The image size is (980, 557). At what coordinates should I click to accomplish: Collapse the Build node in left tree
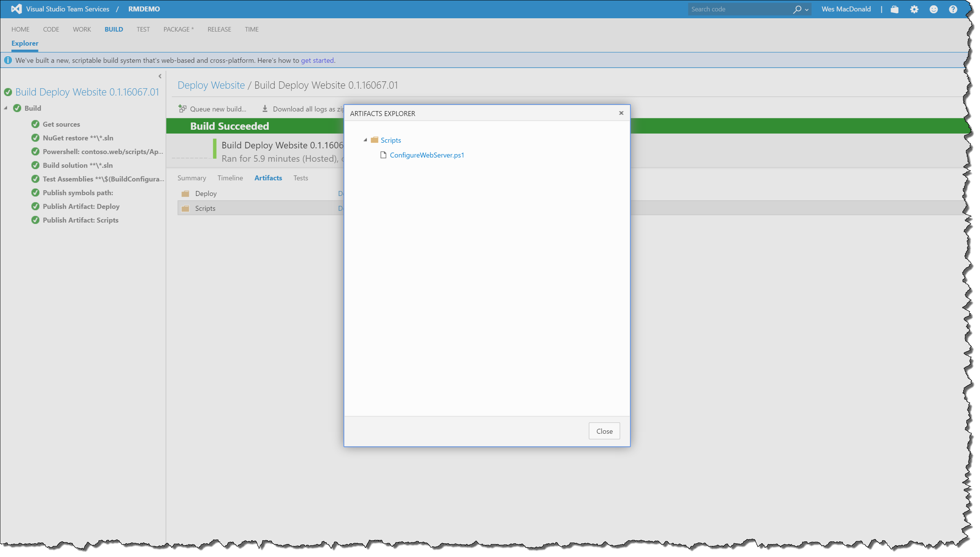coord(6,108)
